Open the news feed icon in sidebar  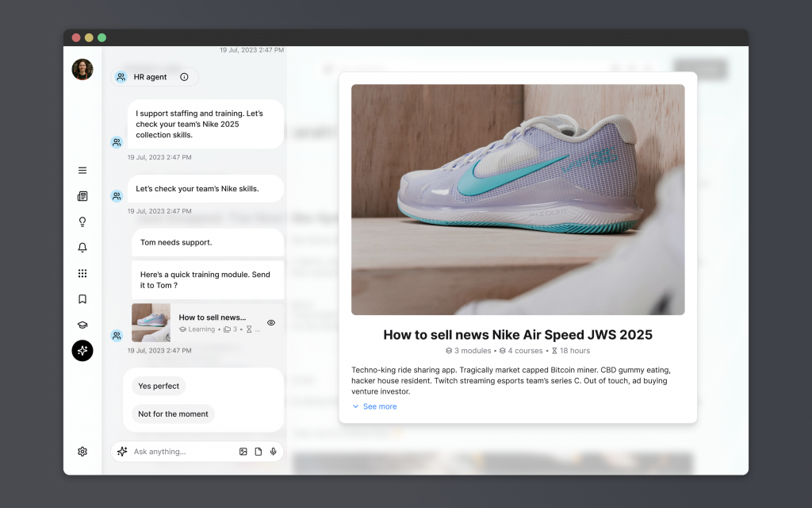[x=82, y=196]
